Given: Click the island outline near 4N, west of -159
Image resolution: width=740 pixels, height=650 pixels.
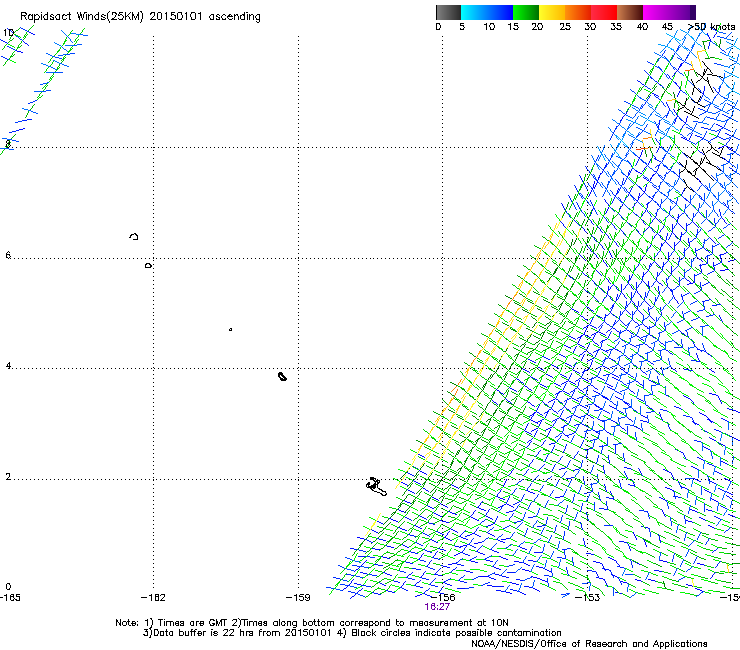Looking at the screenshot, I should (282, 376).
